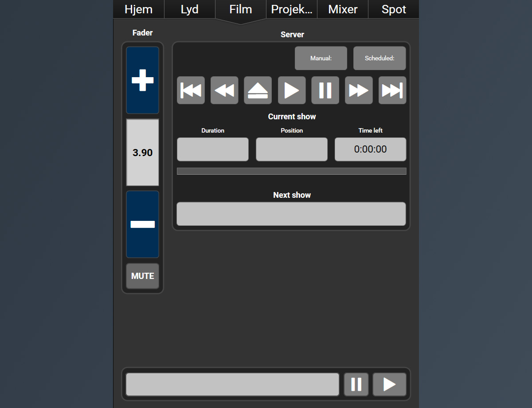
Task: Click the skip to previous button in Server
Action: point(191,90)
